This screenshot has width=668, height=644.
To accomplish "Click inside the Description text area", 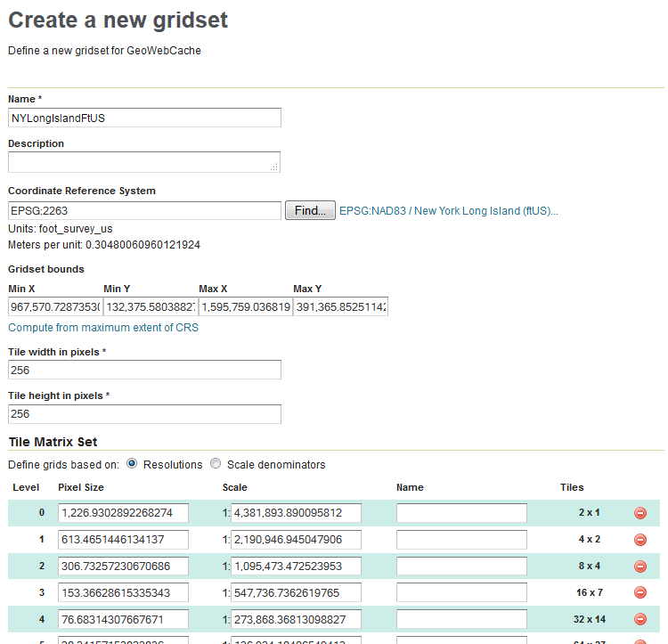I will (x=144, y=162).
